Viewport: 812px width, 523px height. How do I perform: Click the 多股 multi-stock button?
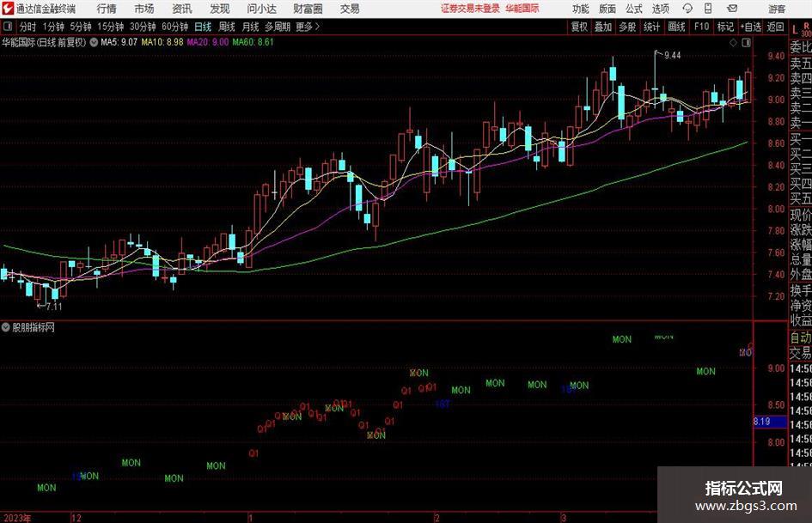pos(627,27)
